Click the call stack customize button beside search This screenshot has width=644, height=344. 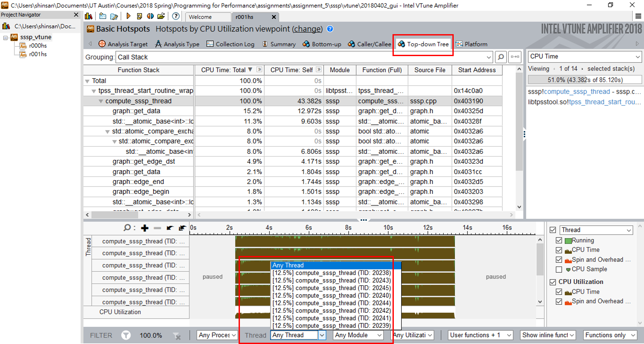pos(515,57)
